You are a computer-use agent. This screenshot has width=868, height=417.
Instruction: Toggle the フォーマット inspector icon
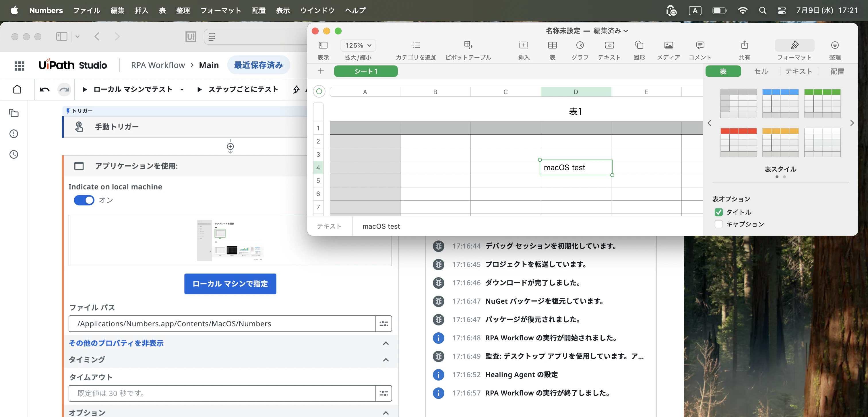click(x=795, y=45)
